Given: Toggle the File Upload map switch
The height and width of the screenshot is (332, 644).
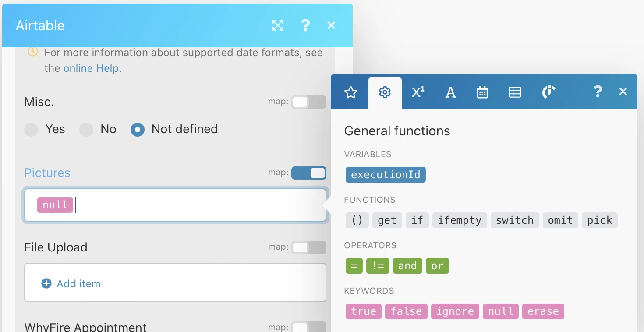Looking at the screenshot, I should [x=309, y=247].
